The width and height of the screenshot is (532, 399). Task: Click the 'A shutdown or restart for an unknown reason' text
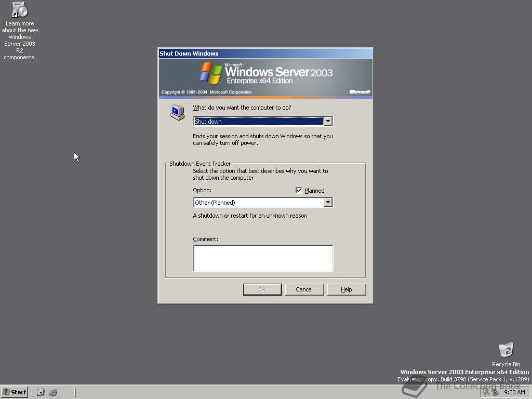click(x=250, y=216)
